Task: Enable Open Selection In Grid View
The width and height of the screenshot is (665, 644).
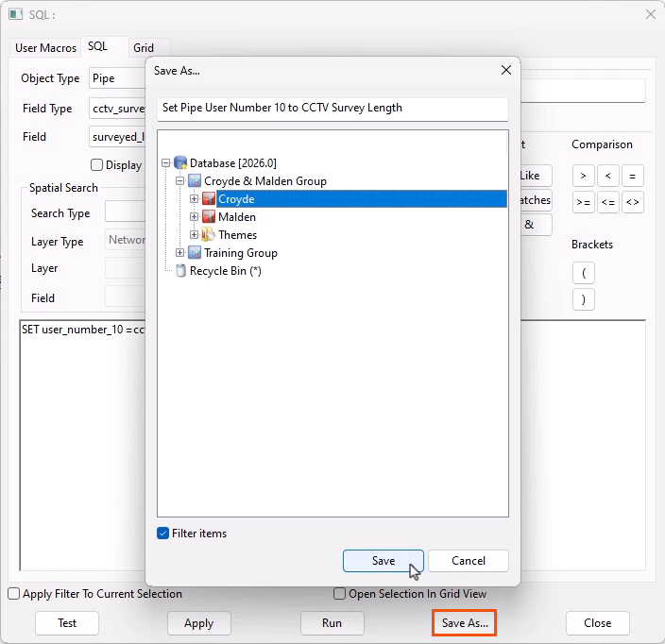Action: [x=339, y=594]
